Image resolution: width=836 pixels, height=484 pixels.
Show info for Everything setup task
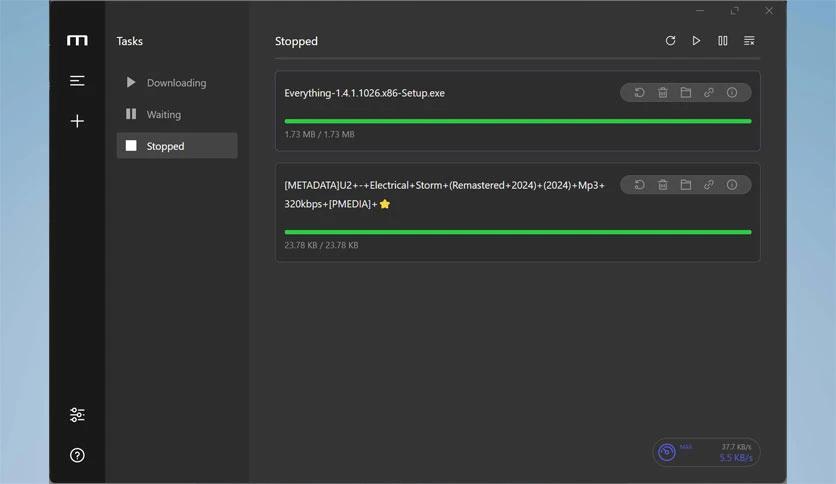tap(732, 93)
